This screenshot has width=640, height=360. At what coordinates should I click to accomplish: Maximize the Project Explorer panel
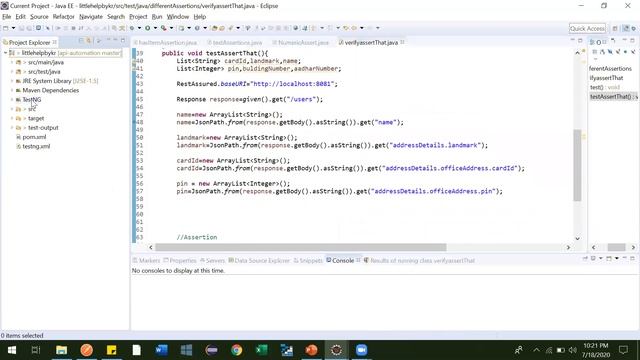tap(123, 40)
